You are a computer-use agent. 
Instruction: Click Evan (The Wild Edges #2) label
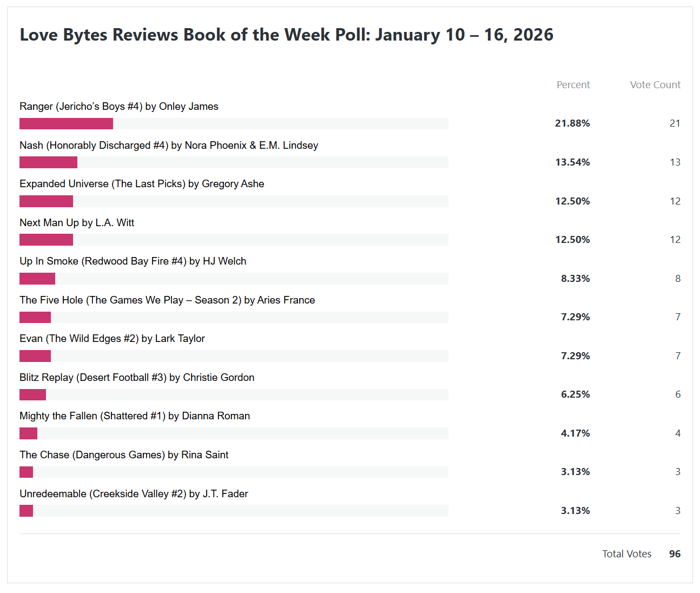[112, 339]
